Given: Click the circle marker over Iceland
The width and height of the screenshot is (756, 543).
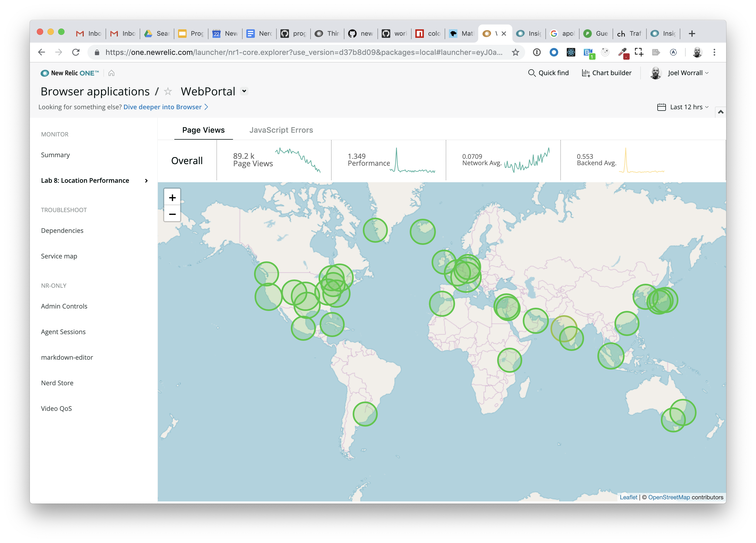Looking at the screenshot, I should coord(422,232).
